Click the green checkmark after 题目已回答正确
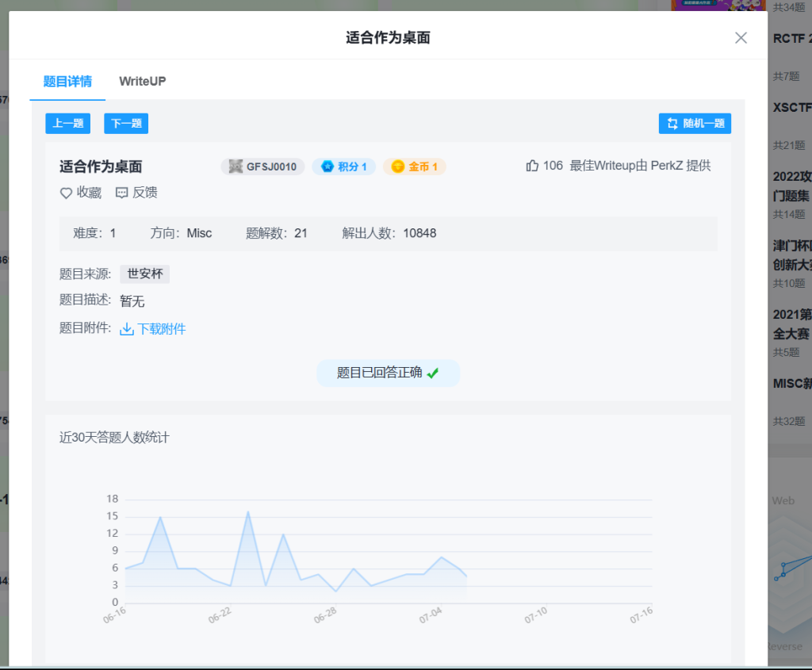 [x=433, y=373]
